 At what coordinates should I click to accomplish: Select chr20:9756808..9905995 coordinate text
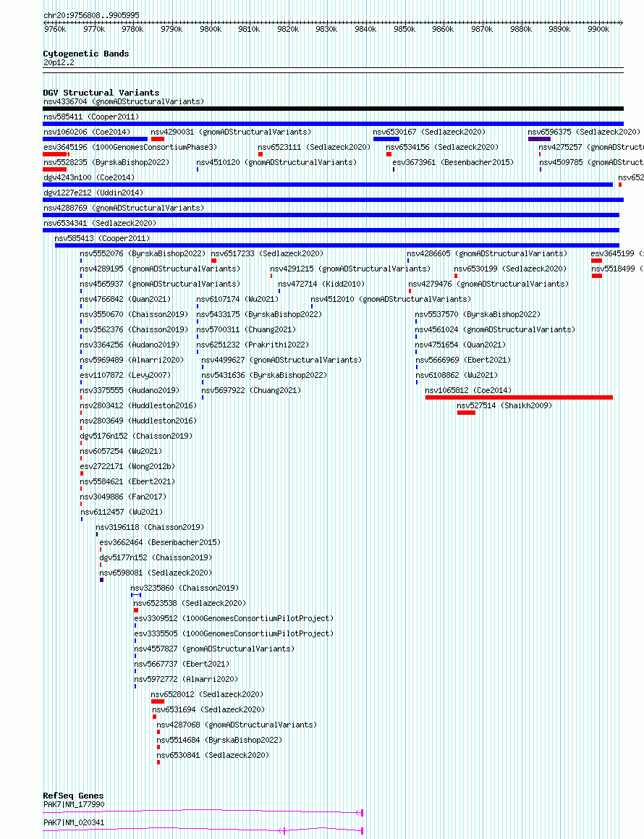tap(91, 15)
